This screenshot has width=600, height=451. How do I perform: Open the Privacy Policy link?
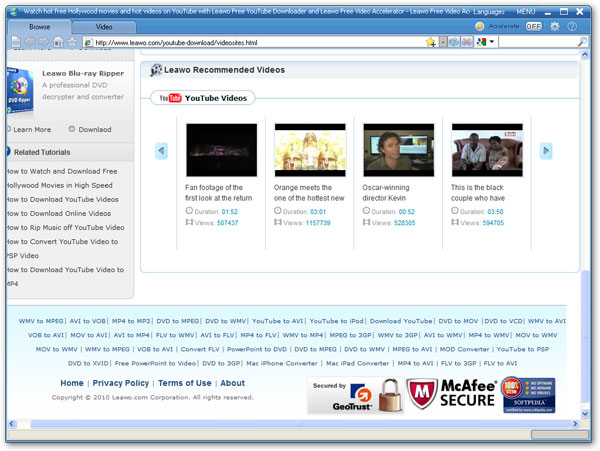coord(121,383)
